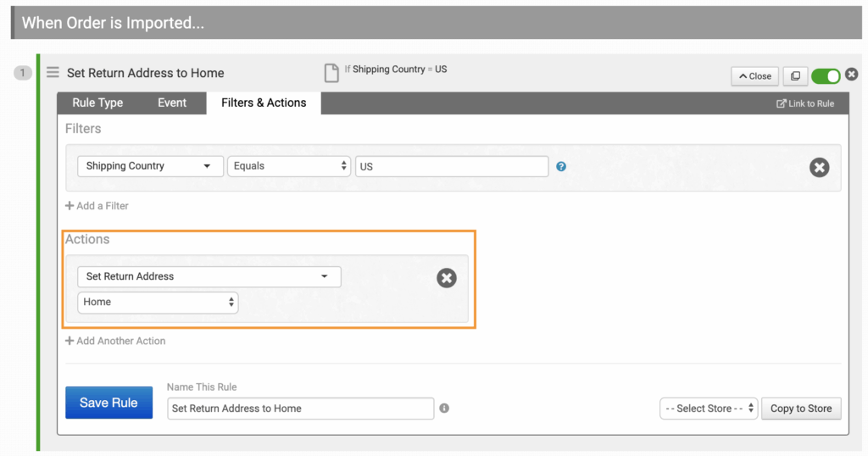Switch to the Event tab
The height and width of the screenshot is (456, 868).
[x=172, y=103]
